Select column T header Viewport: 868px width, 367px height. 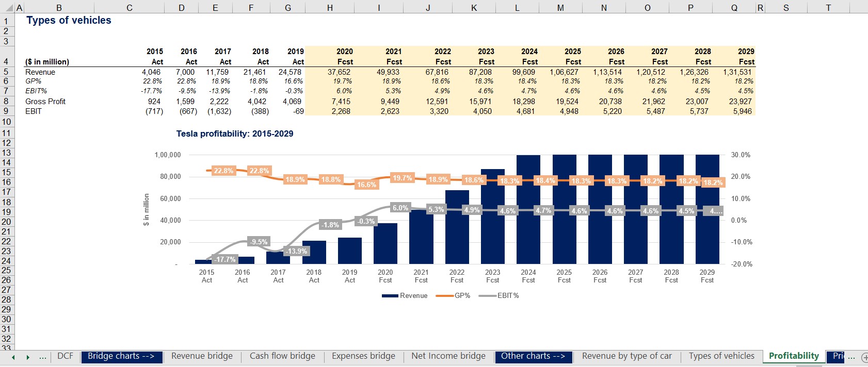[x=828, y=8]
